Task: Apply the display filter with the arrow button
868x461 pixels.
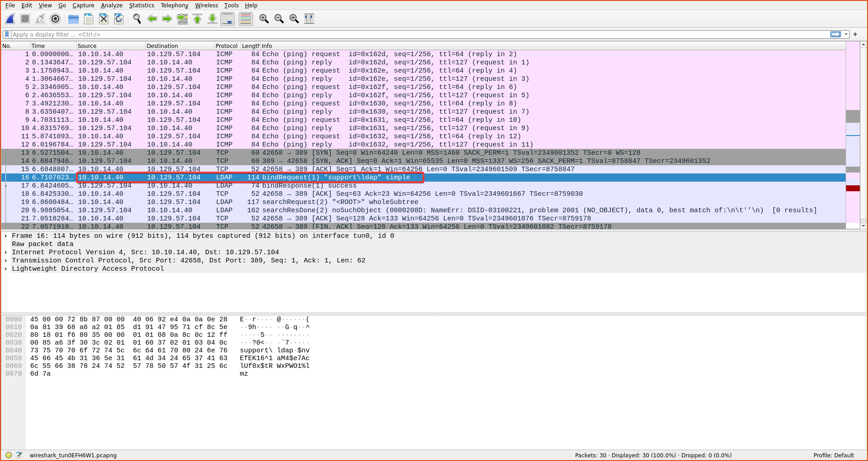Action: click(836, 34)
